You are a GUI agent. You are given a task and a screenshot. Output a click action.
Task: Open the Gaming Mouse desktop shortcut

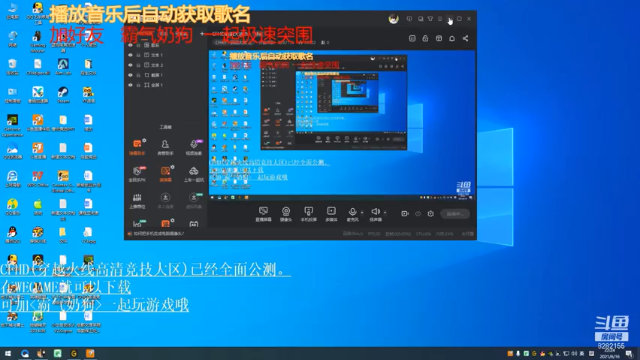[x=38, y=42]
